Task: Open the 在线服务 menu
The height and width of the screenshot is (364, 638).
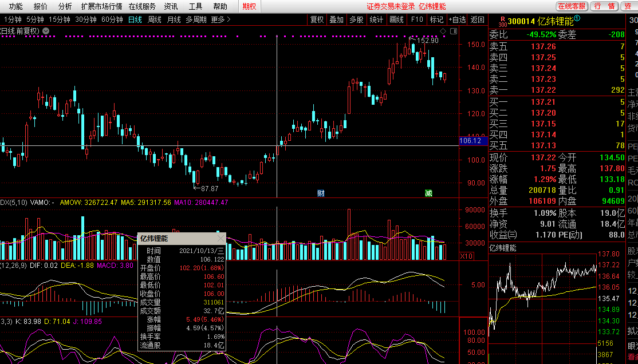Action: click(x=142, y=6)
